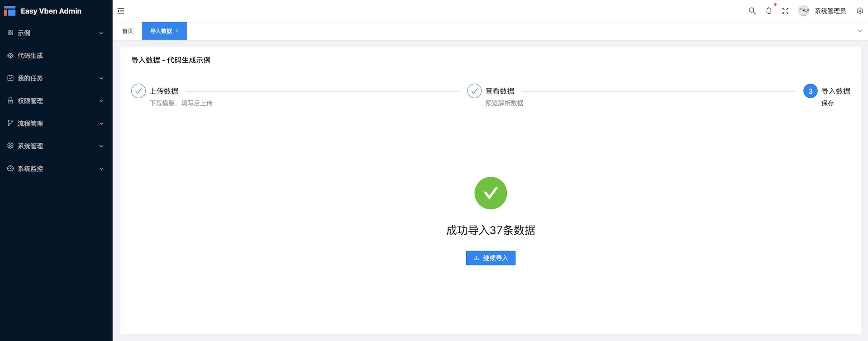Collapse the sidebar with the menu fold icon
Screen dimensions: 868x341
pyautogui.click(x=121, y=11)
